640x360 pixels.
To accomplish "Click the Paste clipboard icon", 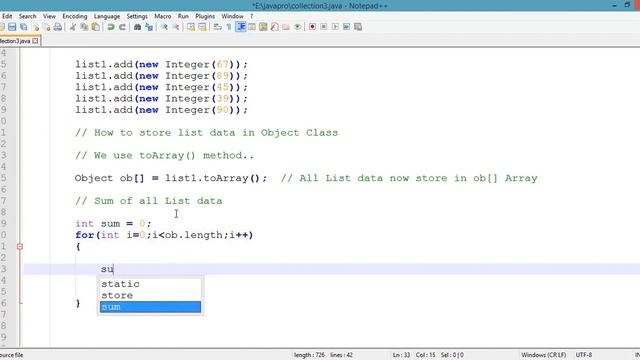I will tap(96, 27).
